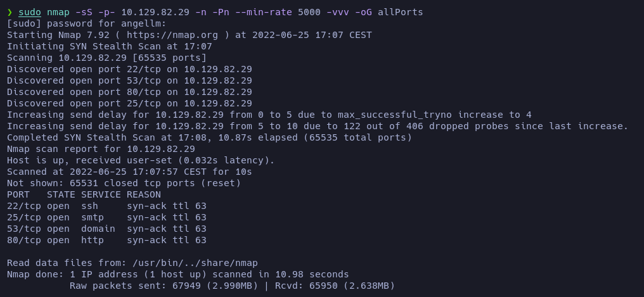The height and width of the screenshot is (297, 644).
Task: Click the Host is up status line
Action: coord(141,160)
